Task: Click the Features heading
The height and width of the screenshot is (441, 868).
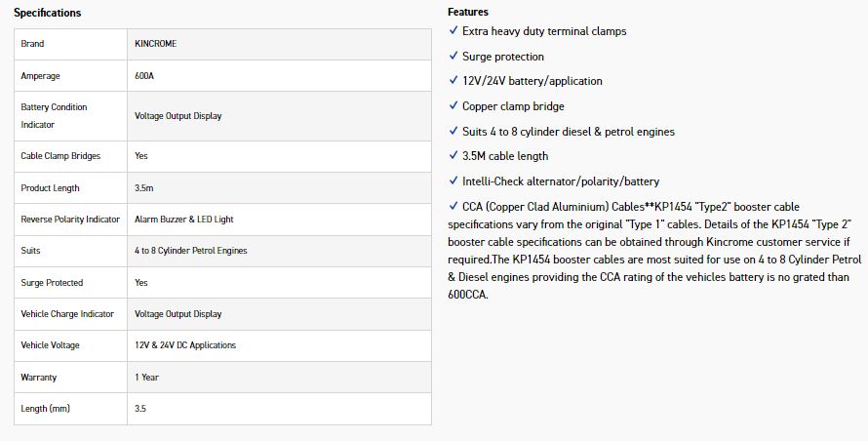Action: click(468, 12)
